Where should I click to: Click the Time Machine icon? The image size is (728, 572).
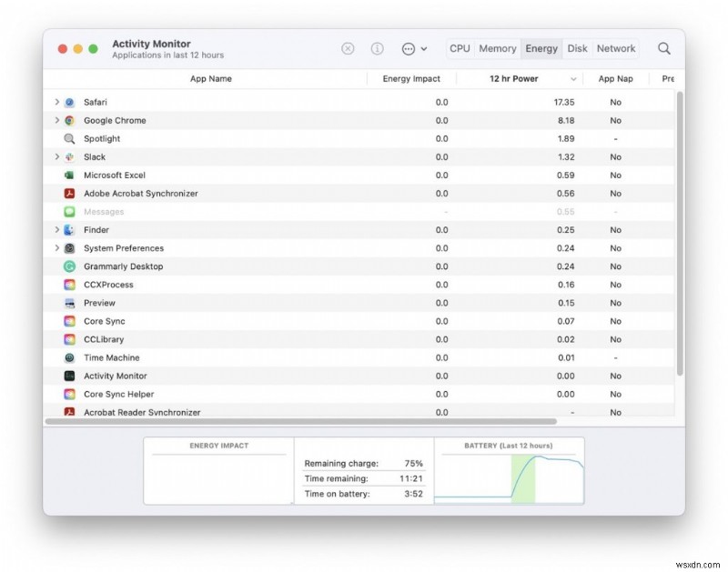70,357
